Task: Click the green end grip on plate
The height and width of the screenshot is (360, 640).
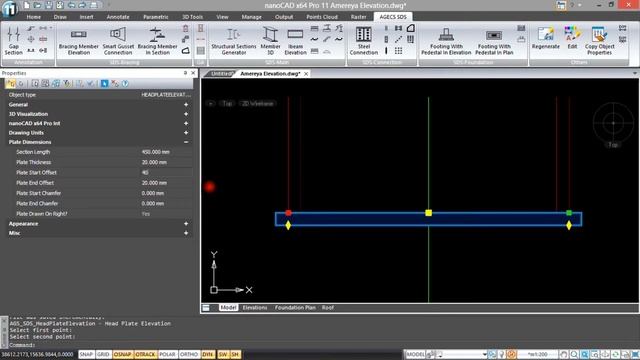Action: point(569,213)
